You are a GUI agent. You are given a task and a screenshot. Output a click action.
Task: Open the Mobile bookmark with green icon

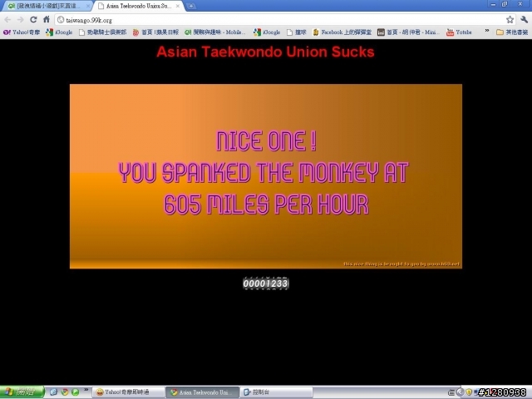click(214, 32)
